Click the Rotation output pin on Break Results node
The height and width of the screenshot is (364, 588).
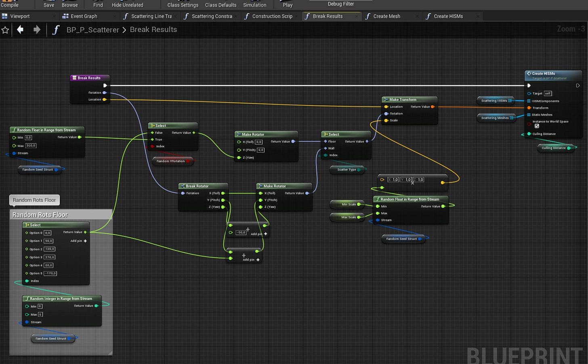(105, 93)
